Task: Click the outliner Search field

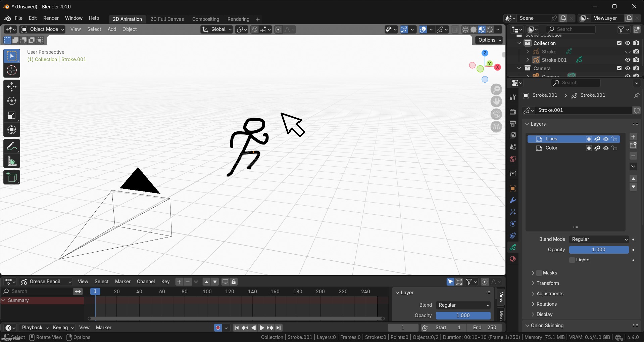Action: [571, 29]
